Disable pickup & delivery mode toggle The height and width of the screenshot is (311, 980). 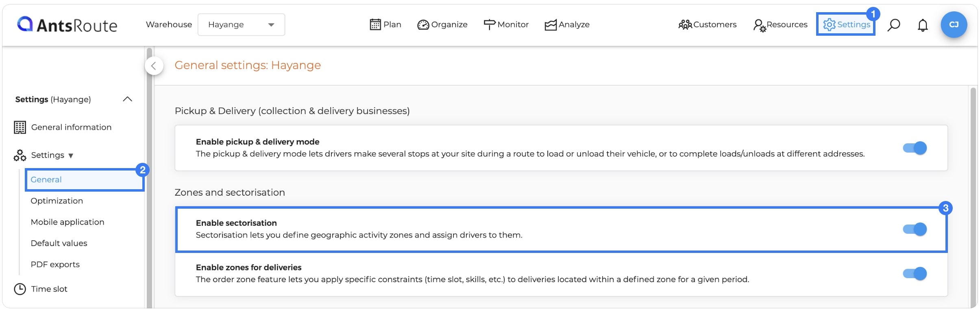915,148
